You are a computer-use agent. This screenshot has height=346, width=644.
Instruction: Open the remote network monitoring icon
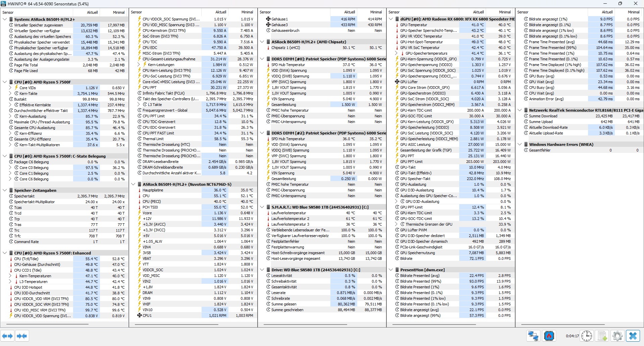point(533,336)
